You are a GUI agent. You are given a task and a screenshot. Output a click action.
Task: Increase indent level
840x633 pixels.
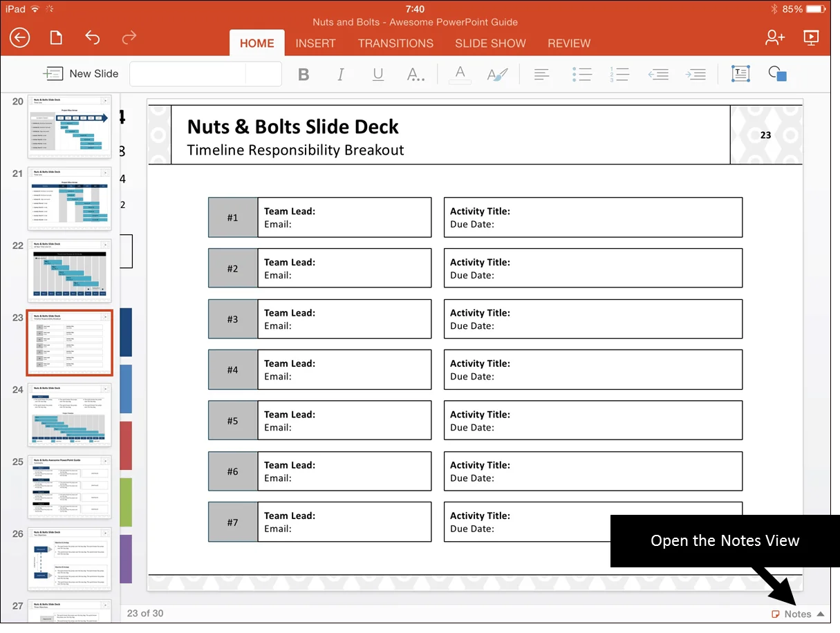(x=695, y=74)
